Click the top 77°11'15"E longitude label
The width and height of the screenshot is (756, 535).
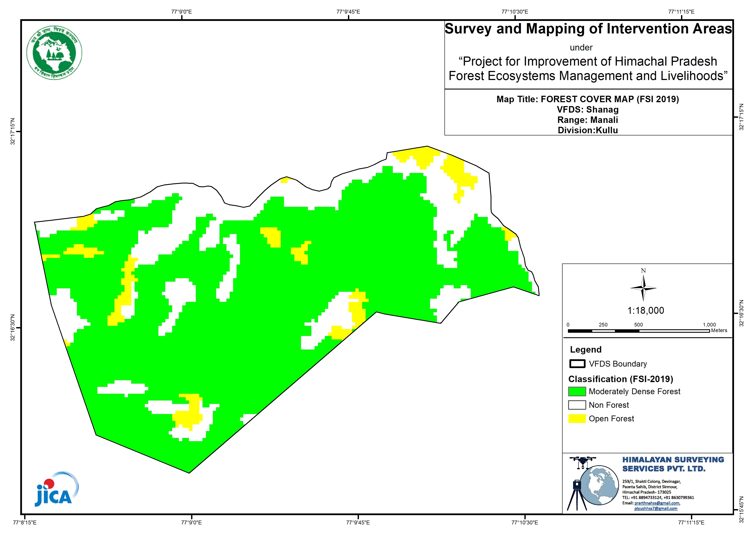(681, 12)
